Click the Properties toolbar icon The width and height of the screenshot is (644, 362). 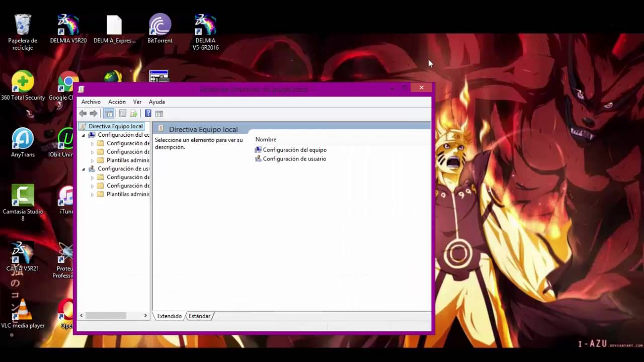[x=122, y=114]
